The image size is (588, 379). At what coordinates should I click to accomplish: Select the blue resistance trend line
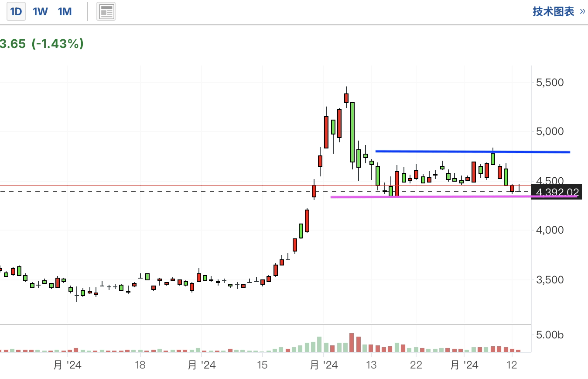[x=473, y=152]
